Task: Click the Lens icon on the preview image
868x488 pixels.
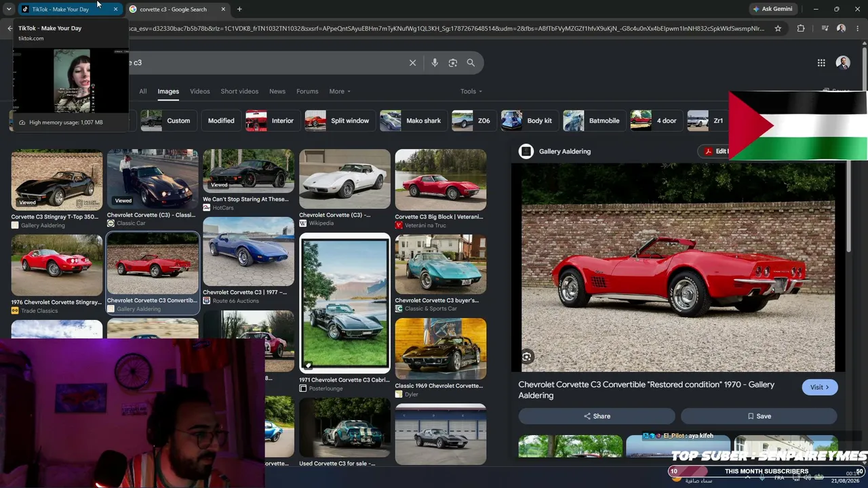Action: [x=527, y=357]
